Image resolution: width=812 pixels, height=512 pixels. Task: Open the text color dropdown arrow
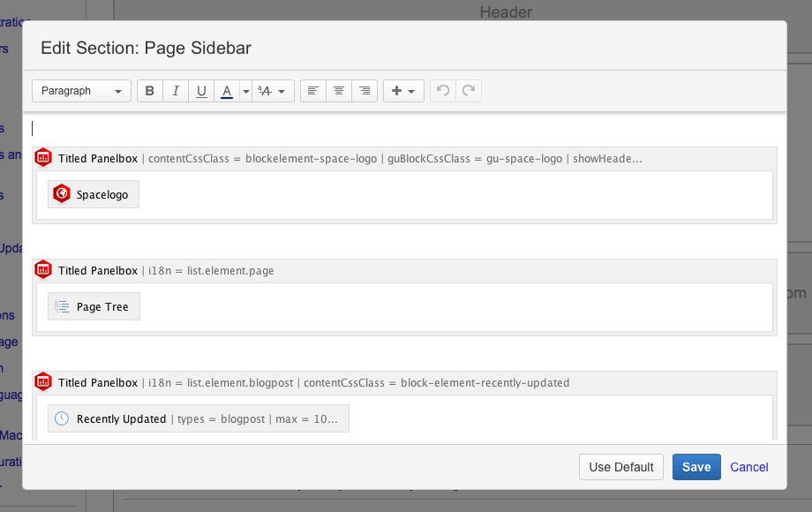pyautogui.click(x=245, y=90)
